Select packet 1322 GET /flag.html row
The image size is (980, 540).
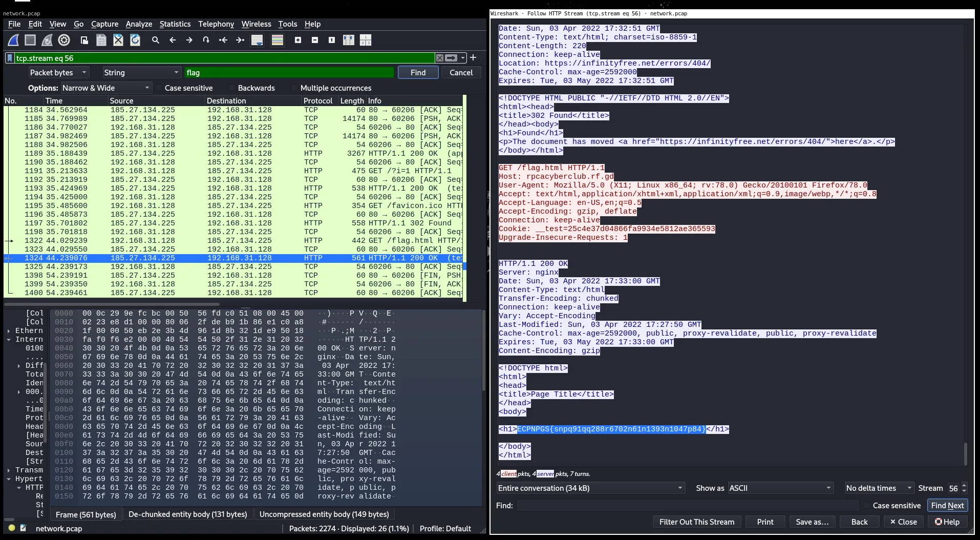point(205,240)
